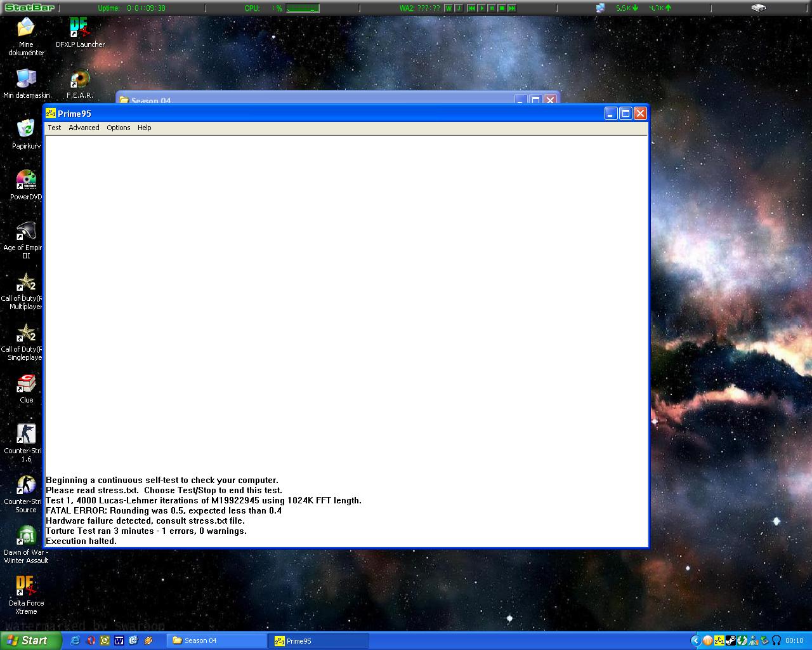Click StatBar next track button

point(512,8)
